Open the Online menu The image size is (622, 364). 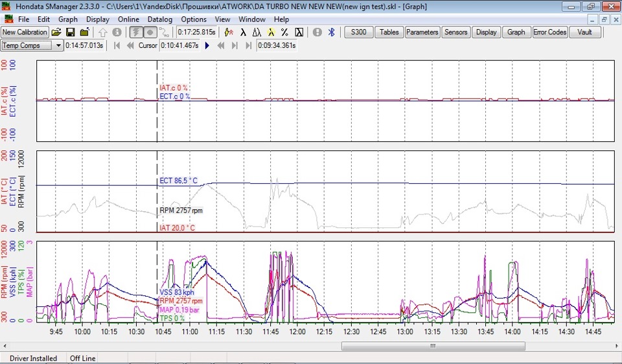128,19
